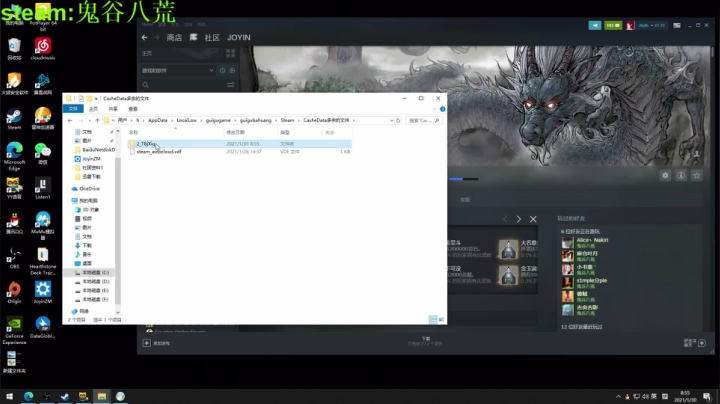Screen dimensions: 720x404
Task: Open Steam friends and chat button
Action: [x=694, y=343]
